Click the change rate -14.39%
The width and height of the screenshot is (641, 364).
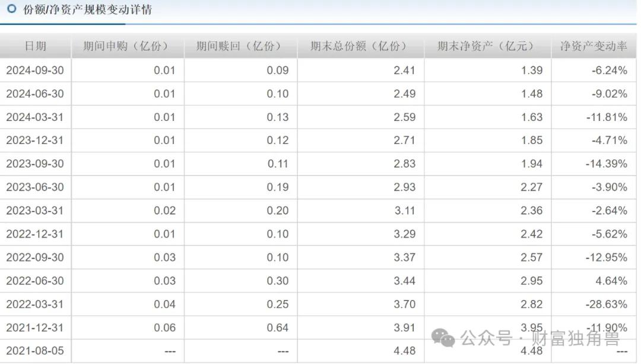607,164
